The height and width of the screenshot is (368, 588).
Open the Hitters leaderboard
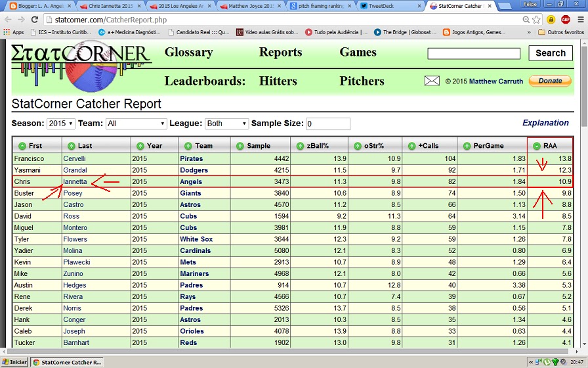pos(278,81)
